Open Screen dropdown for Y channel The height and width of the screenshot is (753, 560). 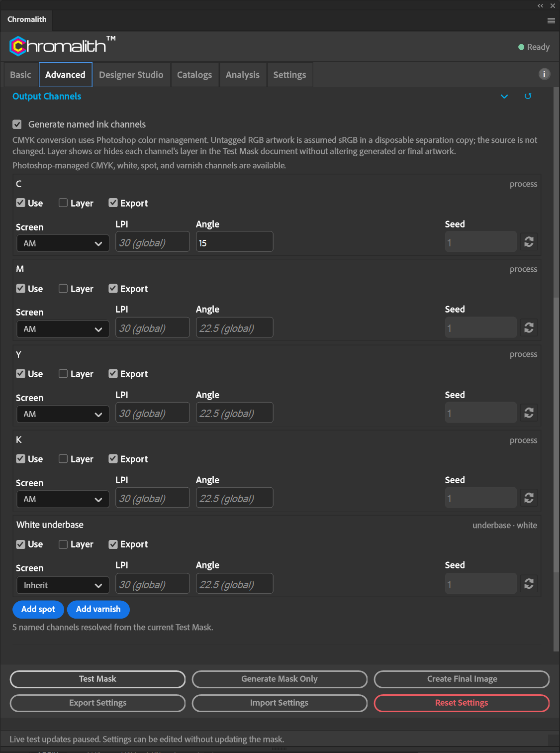[63, 414]
